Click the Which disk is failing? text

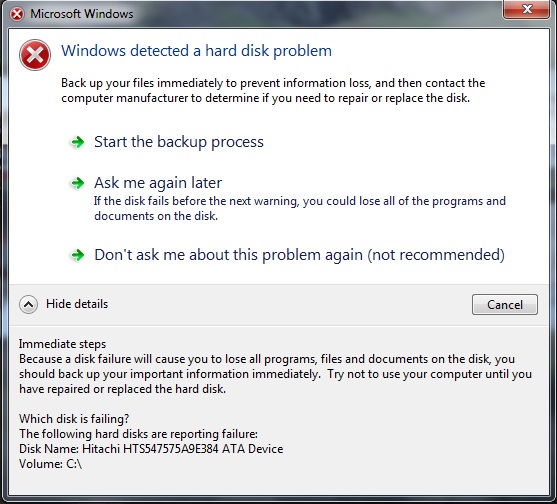(74, 419)
